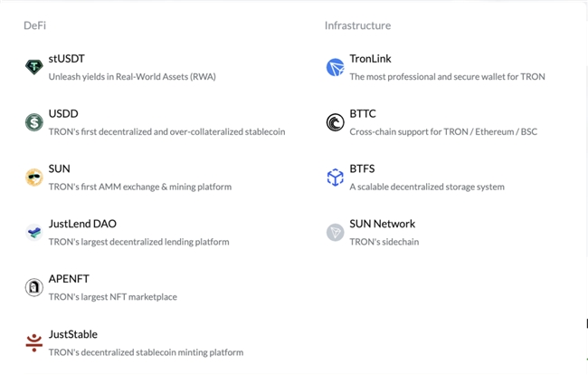Click "TRON's decentralized stablecoin minting platform" text

(146, 352)
